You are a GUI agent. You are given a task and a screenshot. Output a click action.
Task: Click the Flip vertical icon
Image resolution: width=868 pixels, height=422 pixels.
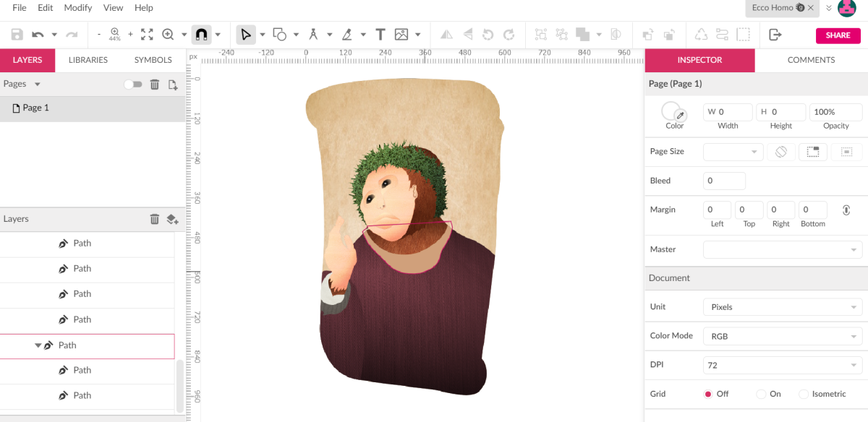pos(468,34)
